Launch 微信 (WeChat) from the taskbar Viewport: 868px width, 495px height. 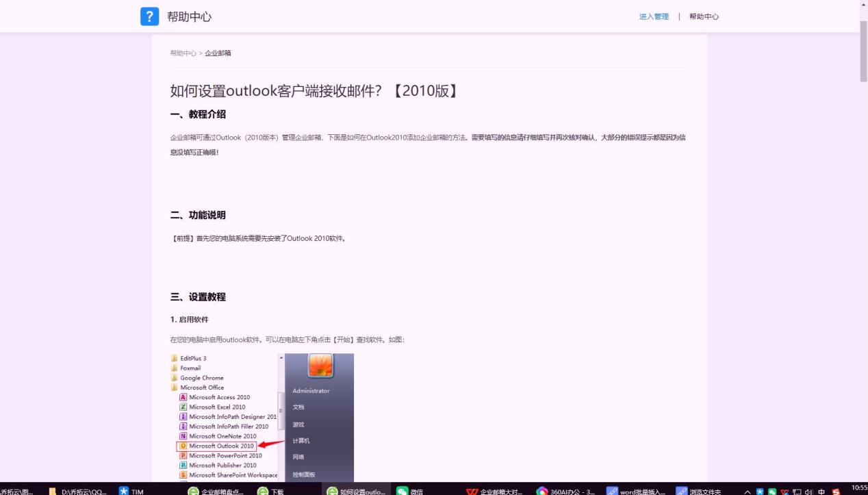coord(414,491)
